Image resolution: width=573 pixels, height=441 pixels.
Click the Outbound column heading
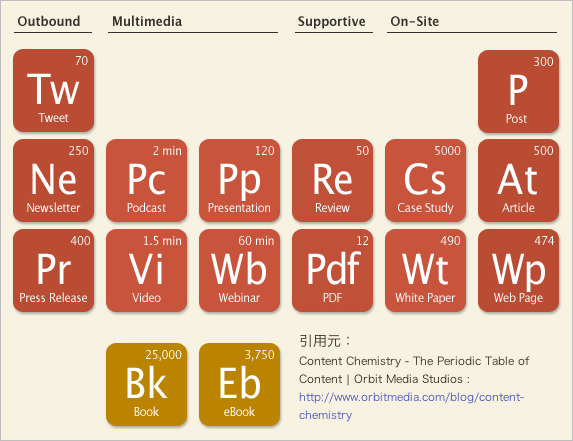pos(49,21)
